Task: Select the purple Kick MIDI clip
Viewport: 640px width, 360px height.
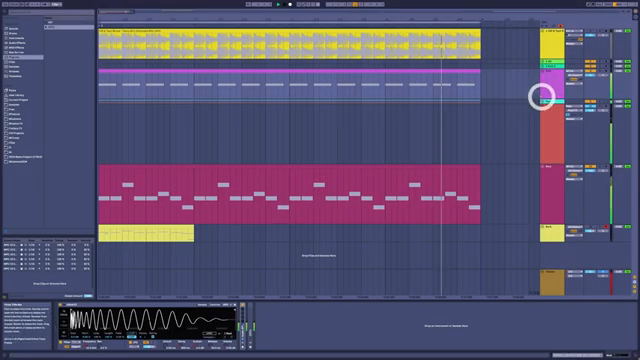Action: tap(289, 85)
